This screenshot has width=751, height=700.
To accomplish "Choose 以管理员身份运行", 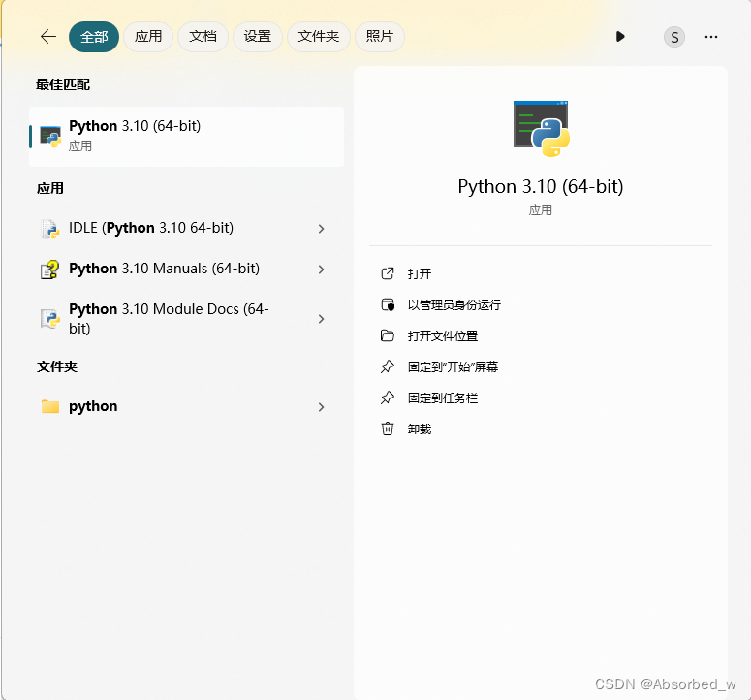I will click(x=454, y=305).
